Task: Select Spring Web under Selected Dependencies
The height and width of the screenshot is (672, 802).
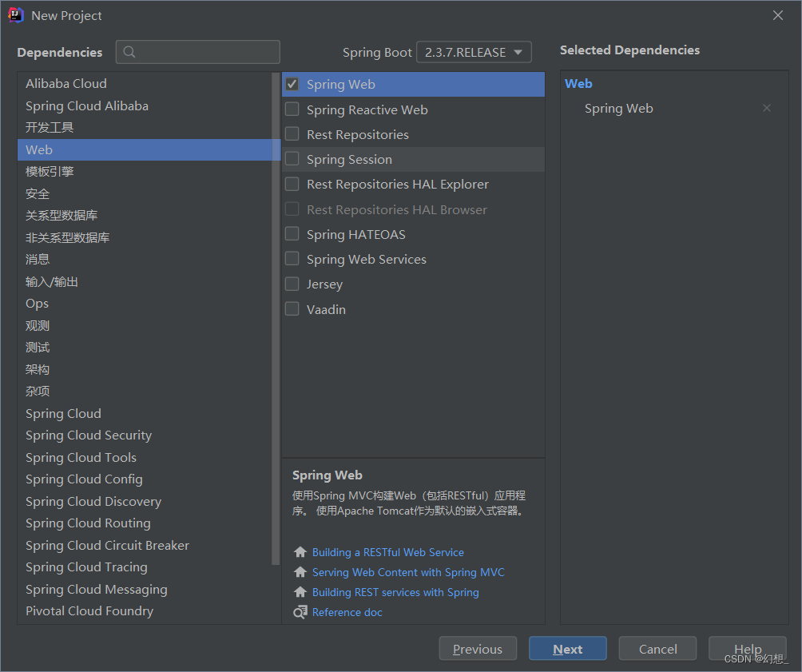Action: coord(618,109)
